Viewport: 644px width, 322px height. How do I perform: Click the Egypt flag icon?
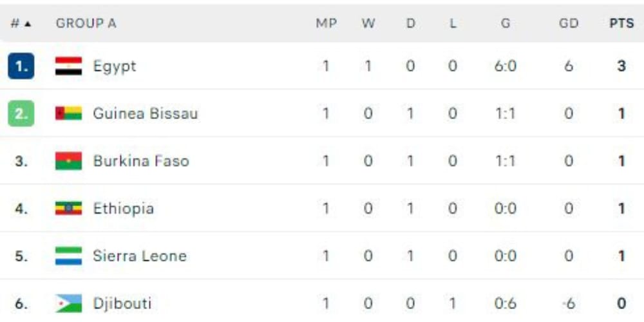[69, 66]
